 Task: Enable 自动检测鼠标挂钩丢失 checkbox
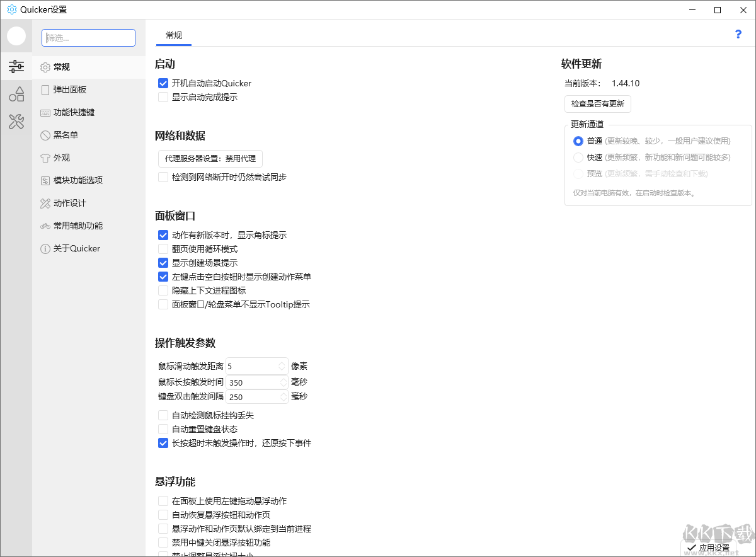(x=163, y=415)
